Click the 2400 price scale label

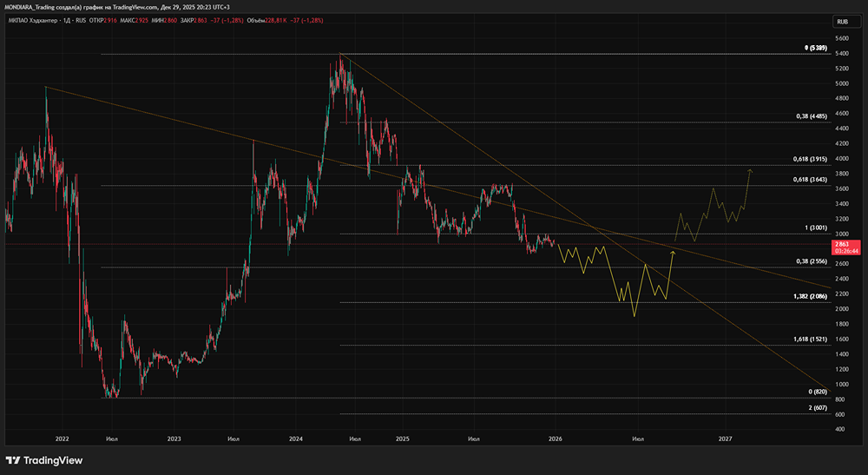point(841,279)
